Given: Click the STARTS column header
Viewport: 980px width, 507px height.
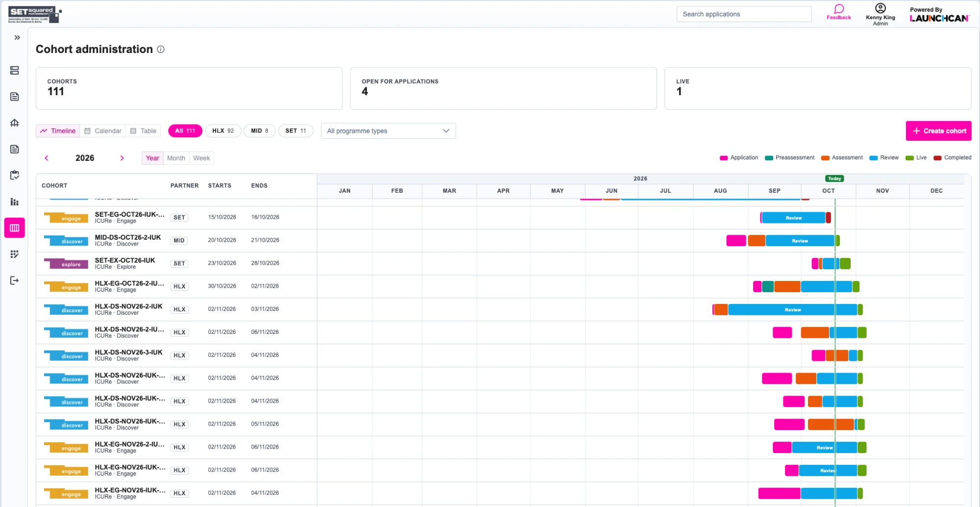Looking at the screenshot, I should [220, 186].
